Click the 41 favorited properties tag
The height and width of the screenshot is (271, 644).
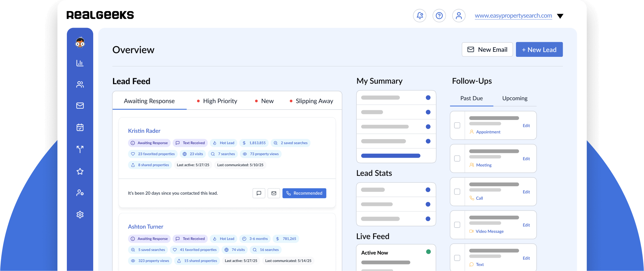pyautogui.click(x=195, y=250)
